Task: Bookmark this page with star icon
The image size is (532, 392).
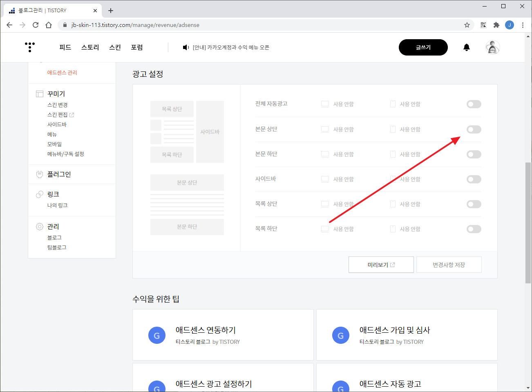Action: [467, 25]
